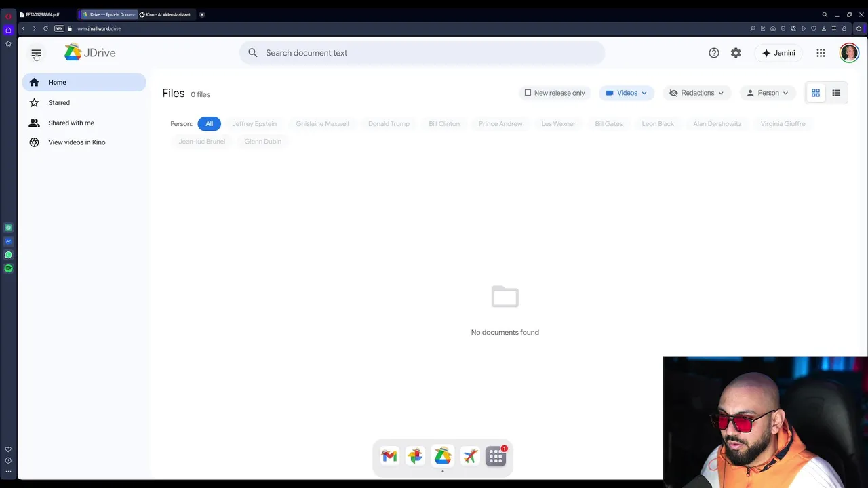Click the search magnifier icon
The height and width of the screenshot is (488, 868).
point(253,53)
